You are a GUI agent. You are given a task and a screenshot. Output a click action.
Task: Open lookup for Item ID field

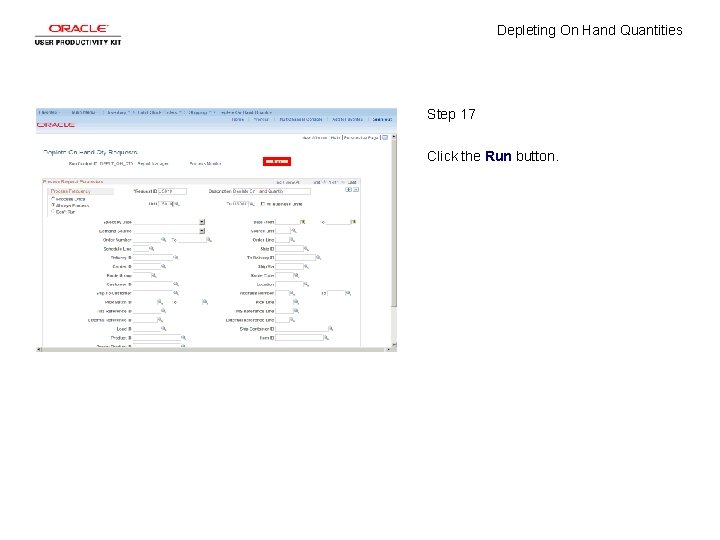[x=326, y=338]
